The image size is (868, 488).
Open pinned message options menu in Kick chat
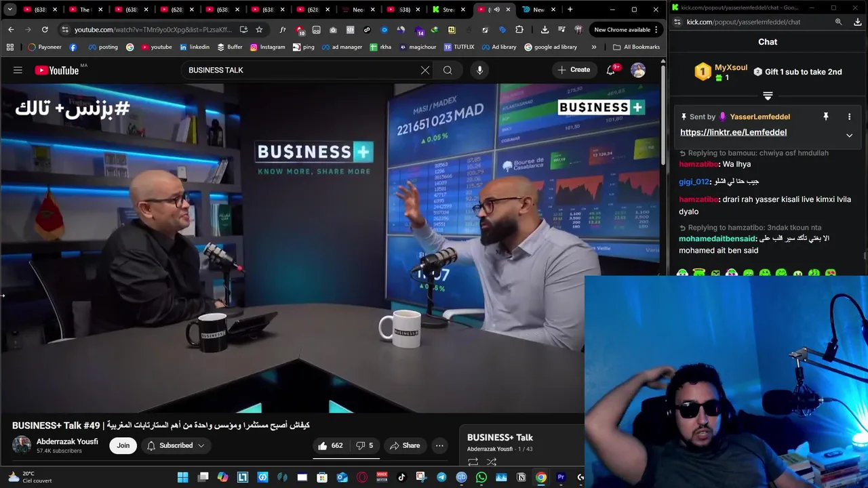pos(849,117)
